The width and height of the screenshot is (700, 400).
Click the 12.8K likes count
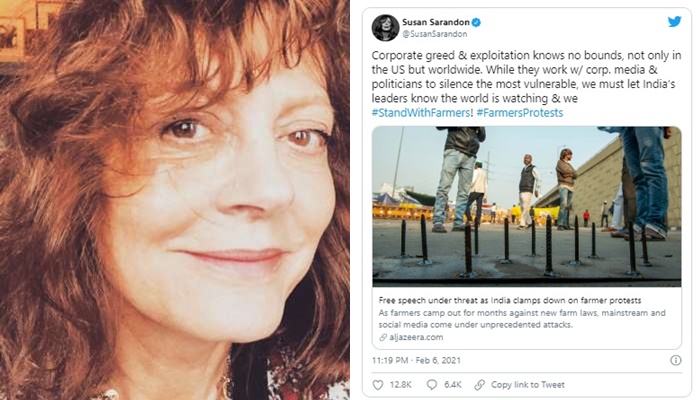402,384
